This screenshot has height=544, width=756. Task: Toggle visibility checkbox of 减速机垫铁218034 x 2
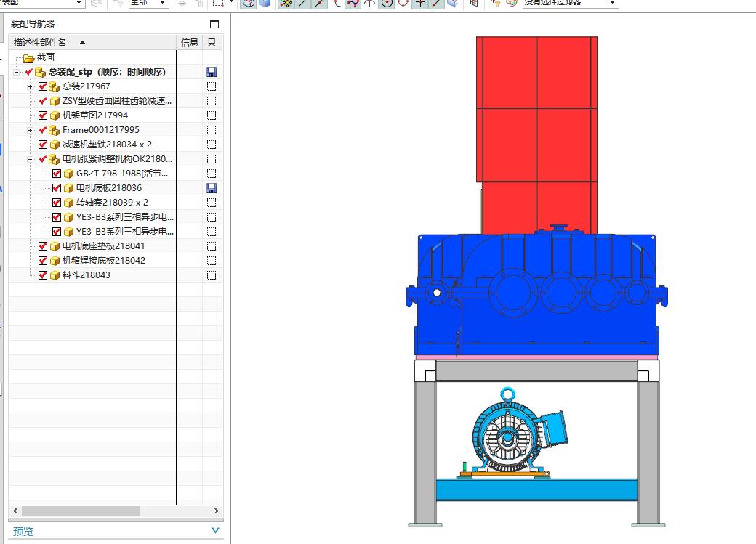[x=43, y=144]
